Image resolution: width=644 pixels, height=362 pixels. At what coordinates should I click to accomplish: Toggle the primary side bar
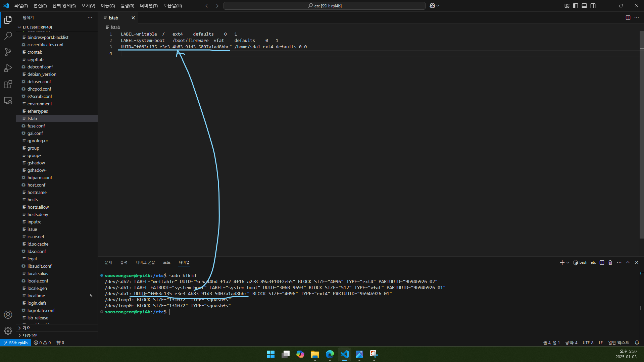pyautogui.click(x=576, y=6)
